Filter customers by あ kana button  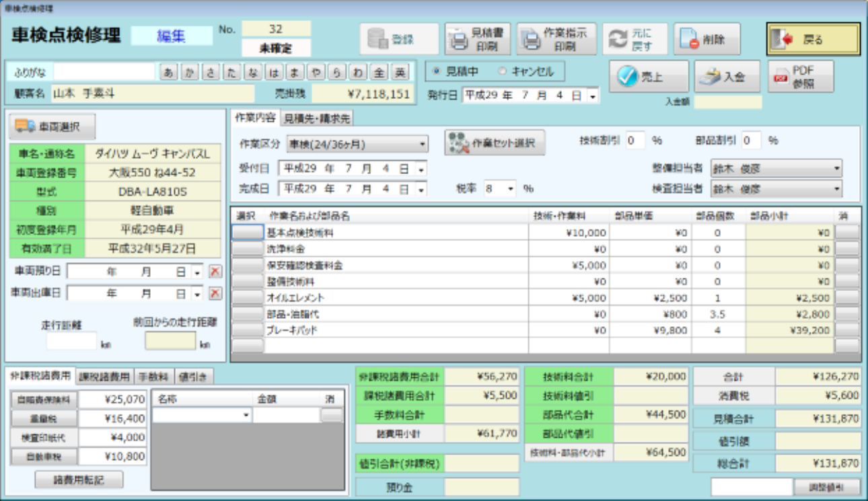click(168, 73)
